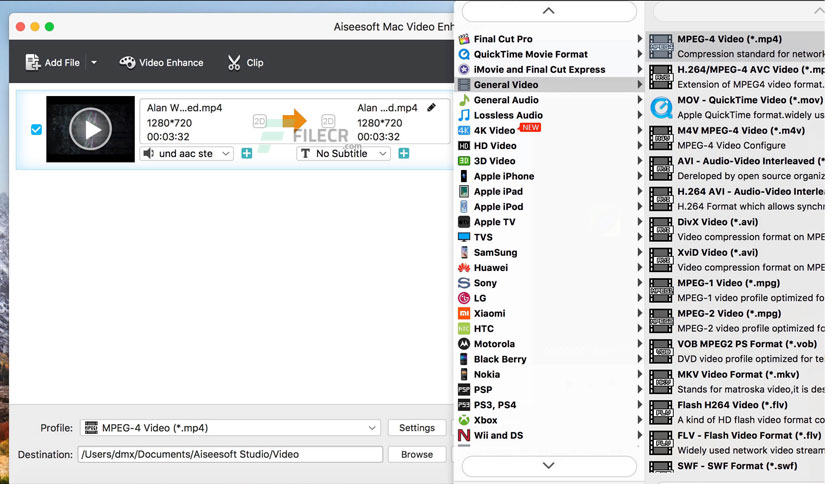Screen dimensions: 836x484
Task: Select the General Audio category
Action: (549, 100)
